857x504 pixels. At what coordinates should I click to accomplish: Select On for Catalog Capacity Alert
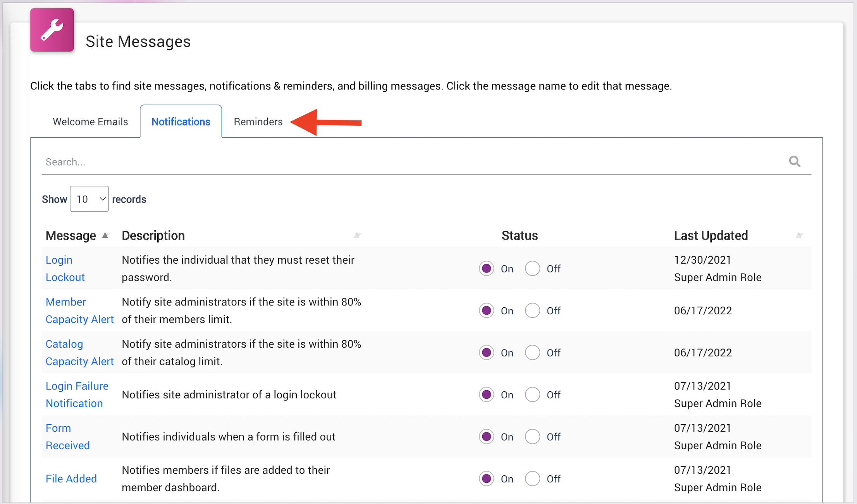click(x=486, y=353)
